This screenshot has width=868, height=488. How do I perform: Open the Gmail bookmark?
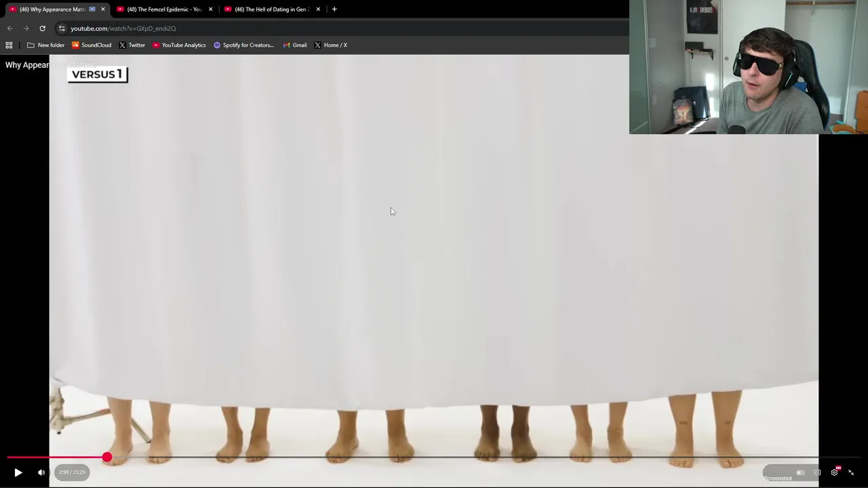295,45
